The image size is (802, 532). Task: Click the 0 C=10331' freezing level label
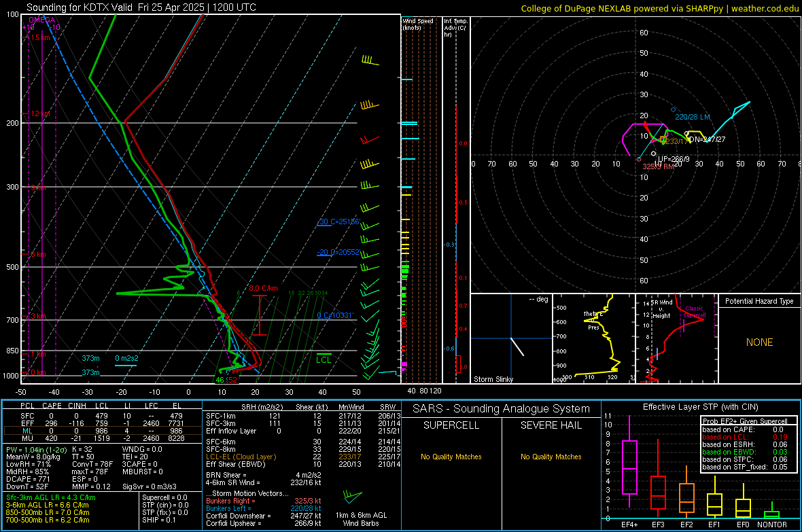point(335,315)
